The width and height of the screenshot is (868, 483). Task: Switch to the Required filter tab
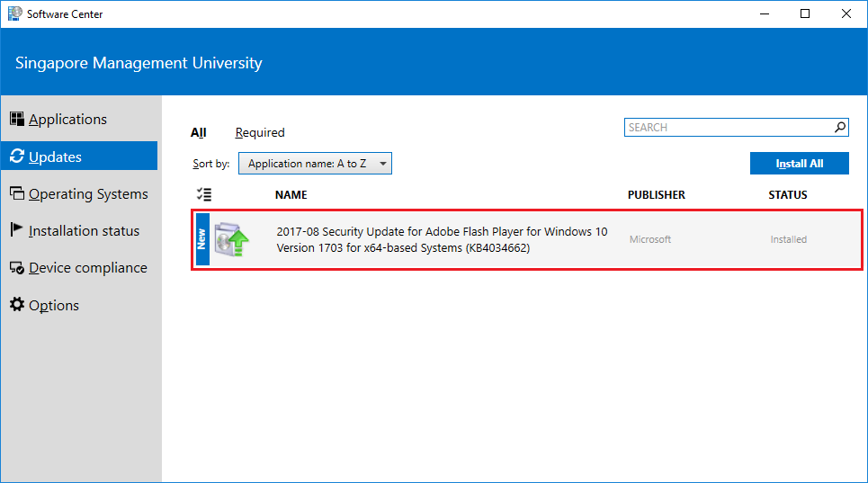tap(260, 133)
